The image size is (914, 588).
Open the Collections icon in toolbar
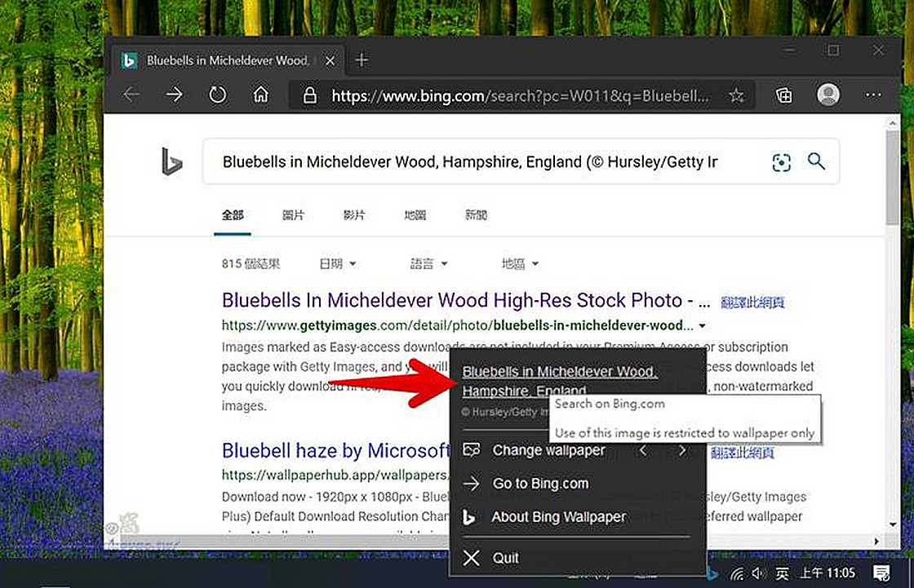[784, 95]
